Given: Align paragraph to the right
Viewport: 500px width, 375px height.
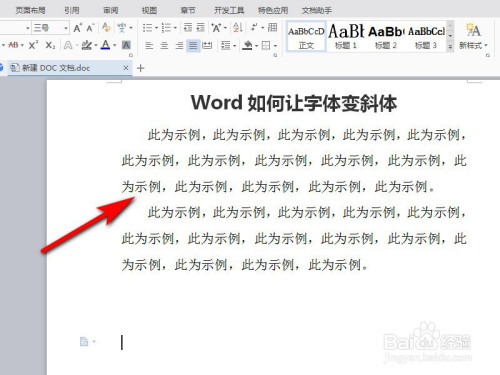Looking at the screenshot, I should point(179,46).
